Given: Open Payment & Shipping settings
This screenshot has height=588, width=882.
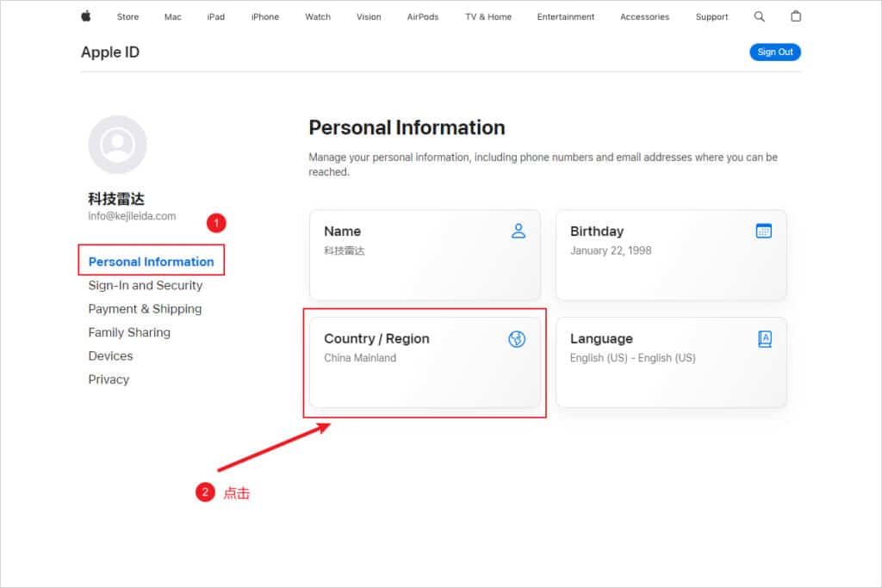Looking at the screenshot, I should point(145,308).
